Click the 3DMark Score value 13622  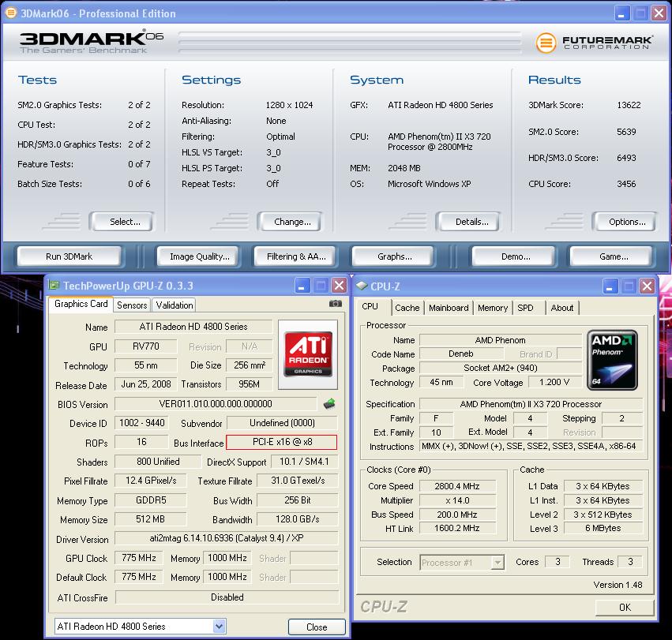tap(629, 105)
